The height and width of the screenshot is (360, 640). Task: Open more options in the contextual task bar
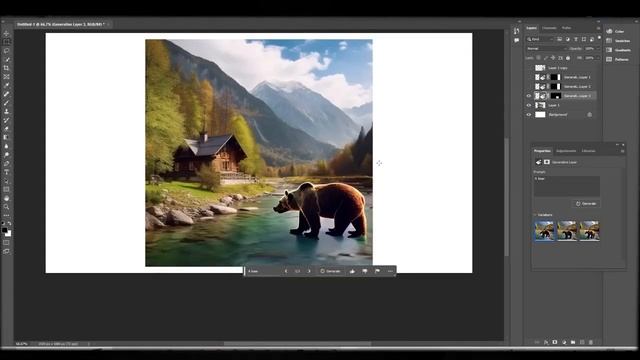pyautogui.click(x=390, y=271)
